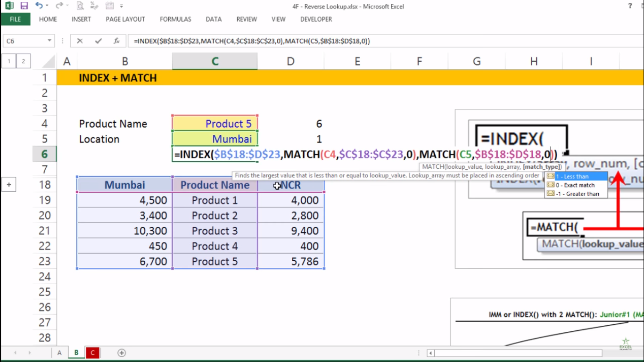Switch to the PAGE LAYOUT ribbon tab
The height and width of the screenshot is (362, 644).
(x=125, y=19)
